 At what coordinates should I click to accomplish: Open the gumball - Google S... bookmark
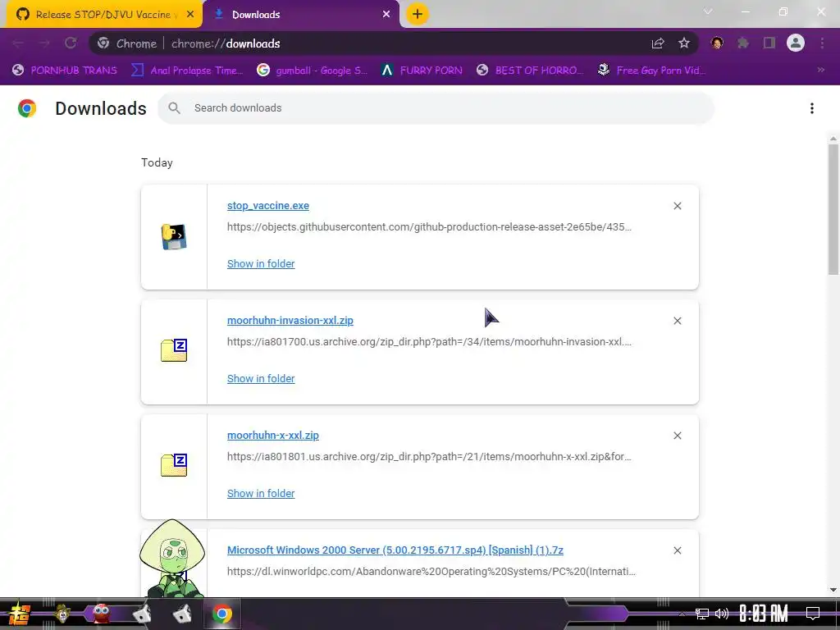coord(312,71)
